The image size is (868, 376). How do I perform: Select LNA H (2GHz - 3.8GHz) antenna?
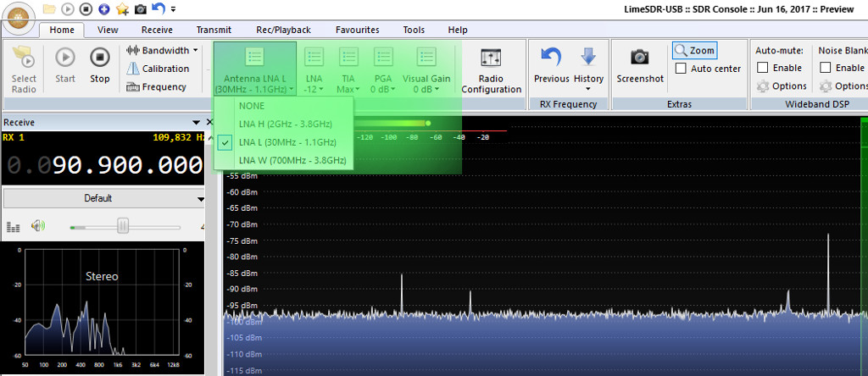click(x=283, y=124)
